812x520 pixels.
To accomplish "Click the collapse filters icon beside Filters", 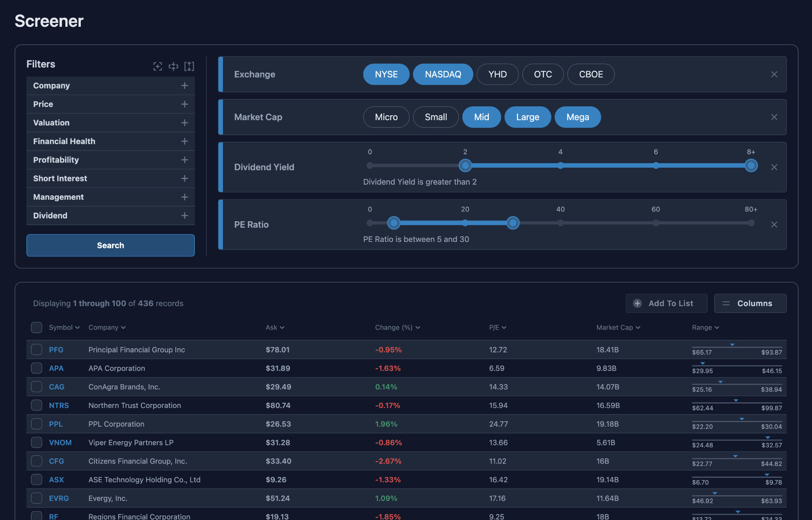I will coord(173,66).
